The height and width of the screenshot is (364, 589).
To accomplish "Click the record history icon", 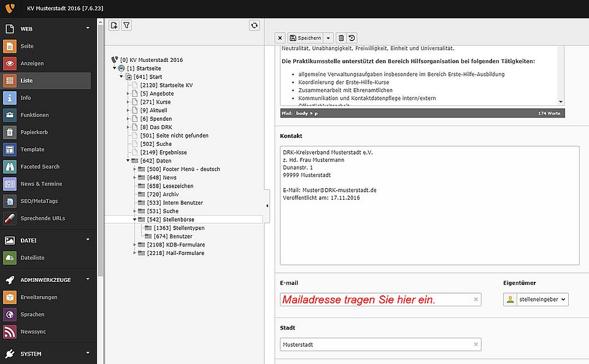I will tap(352, 38).
